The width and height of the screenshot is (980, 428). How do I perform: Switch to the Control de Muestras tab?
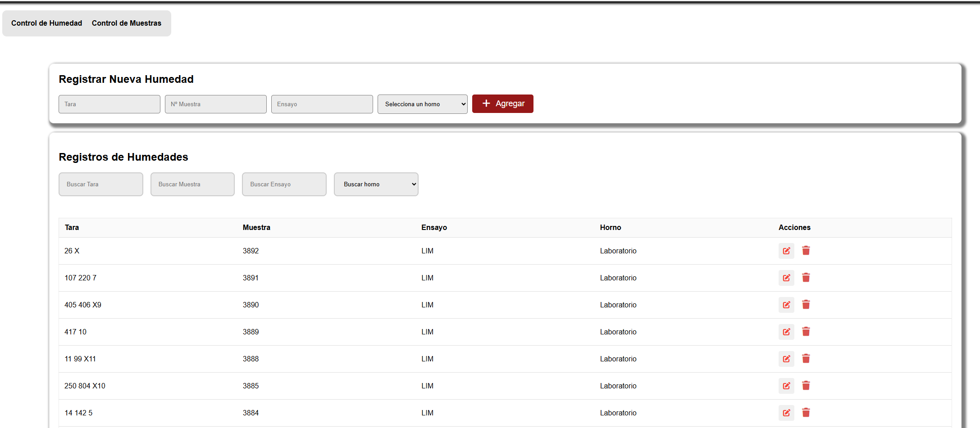coord(127,23)
